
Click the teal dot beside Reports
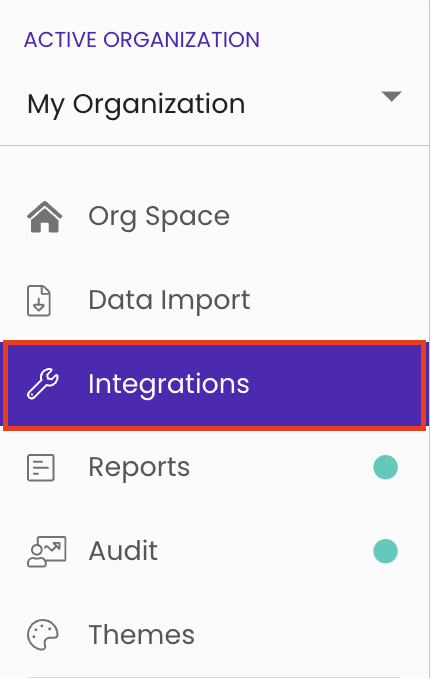(385, 467)
